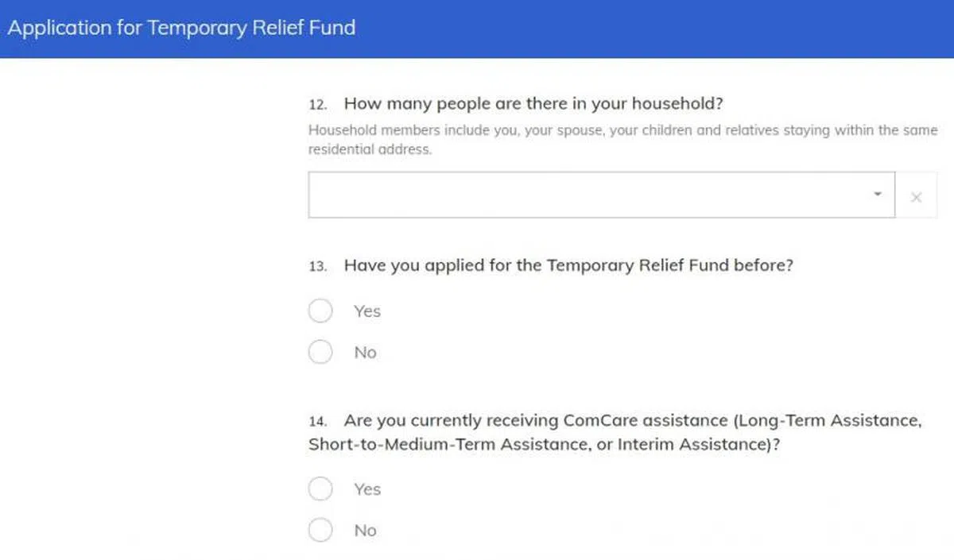Click the "Yes" label under question 14
Viewport: 954px width, 560px height.
[x=367, y=489]
